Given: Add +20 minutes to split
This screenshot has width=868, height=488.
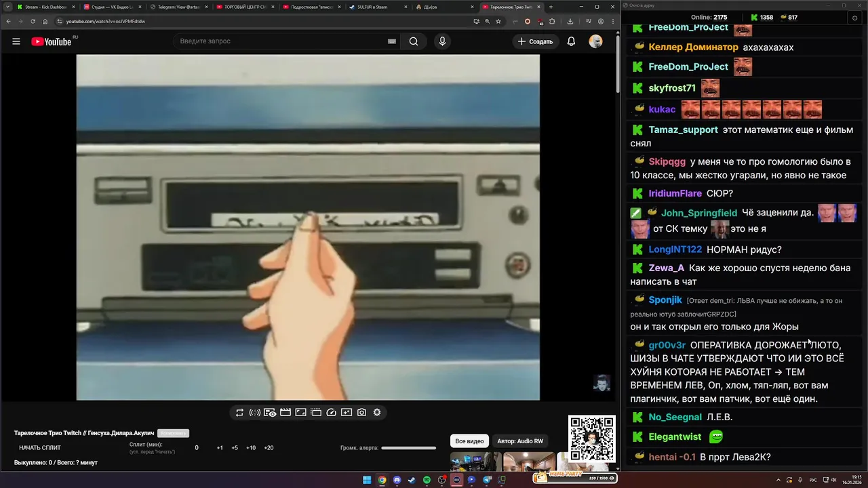Looking at the screenshot, I should click(x=269, y=448).
